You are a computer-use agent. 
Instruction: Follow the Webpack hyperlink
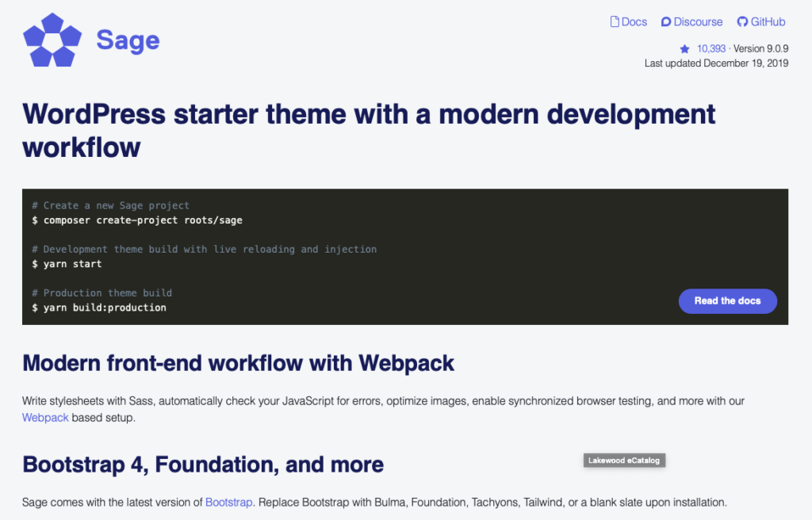45,418
